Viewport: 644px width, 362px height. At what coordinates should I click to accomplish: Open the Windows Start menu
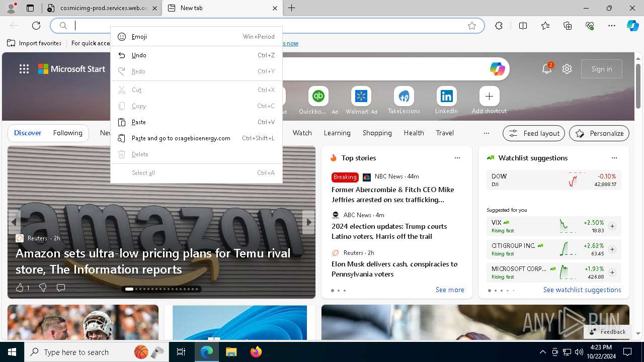coord(12,352)
